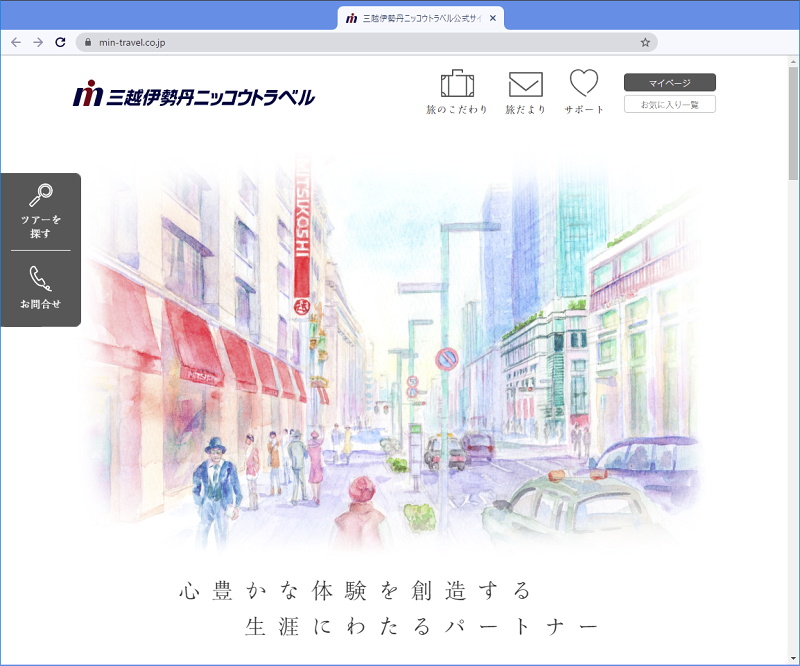Close the current browser tab
This screenshot has height=666, width=800.
click(492, 18)
